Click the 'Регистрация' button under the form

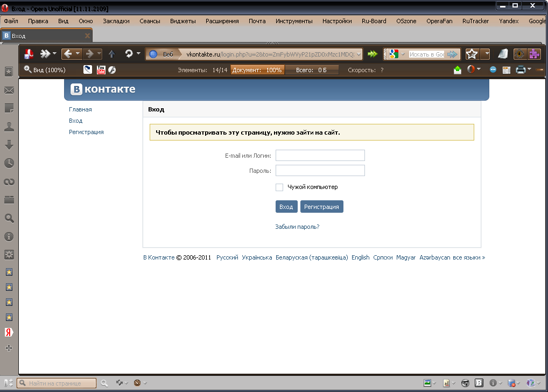click(321, 207)
